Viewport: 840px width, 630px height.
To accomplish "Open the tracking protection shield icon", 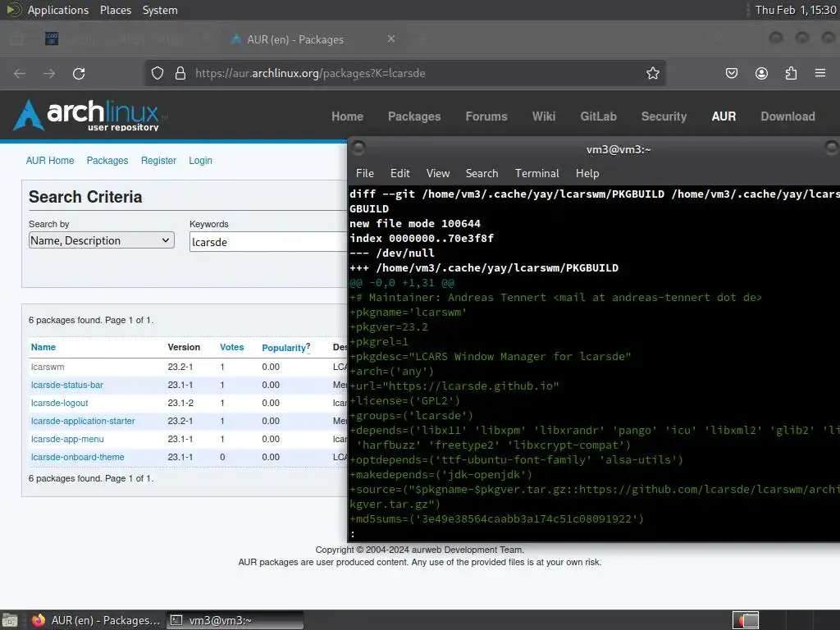I will 157,73.
